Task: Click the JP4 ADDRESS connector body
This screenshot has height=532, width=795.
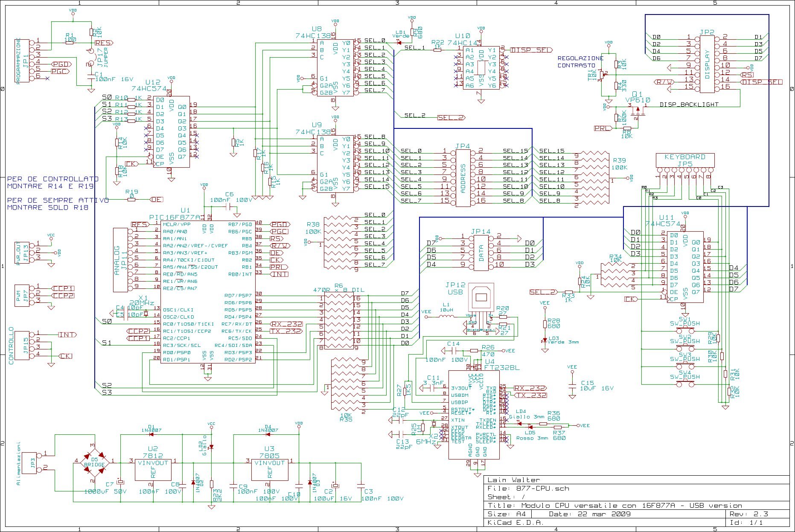Action: click(x=463, y=178)
